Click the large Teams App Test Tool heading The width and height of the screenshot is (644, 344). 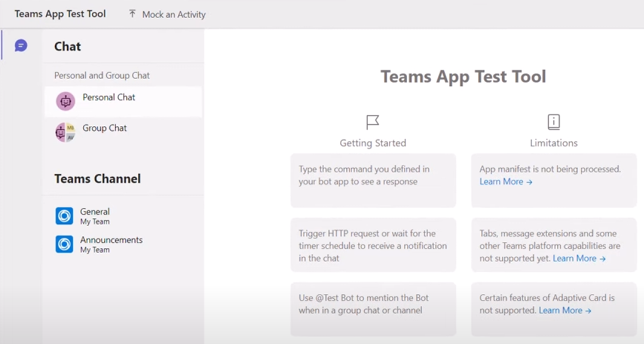(464, 77)
